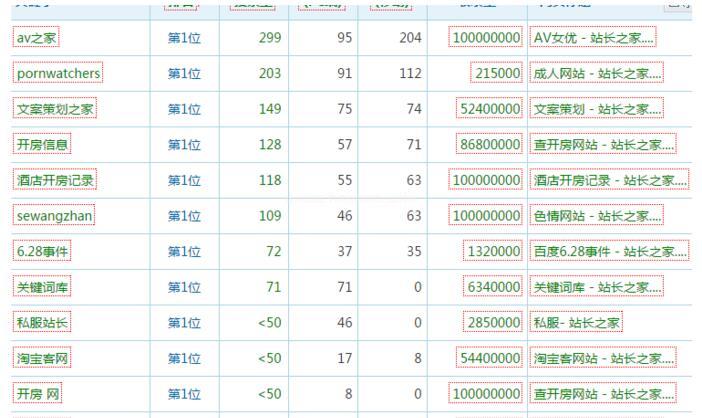
Task: Click 第1位 rank in 关键词库 row
Action: click(x=184, y=287)
